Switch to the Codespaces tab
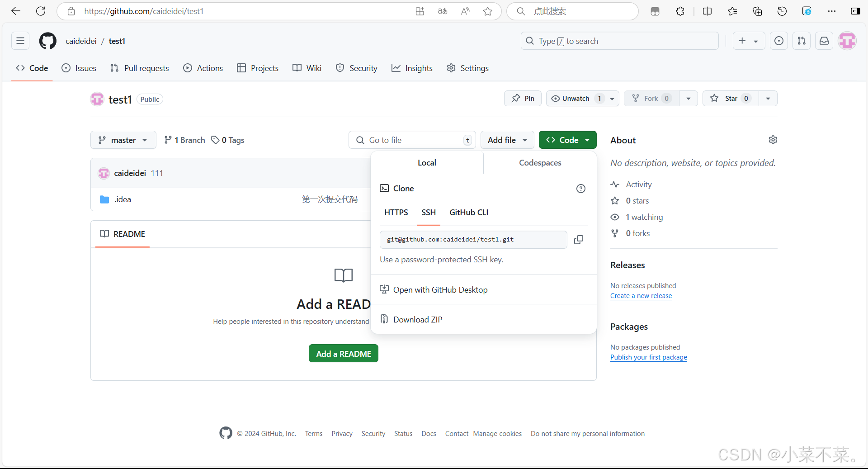The width and height of the screenshot is (868, 469). 540,163
